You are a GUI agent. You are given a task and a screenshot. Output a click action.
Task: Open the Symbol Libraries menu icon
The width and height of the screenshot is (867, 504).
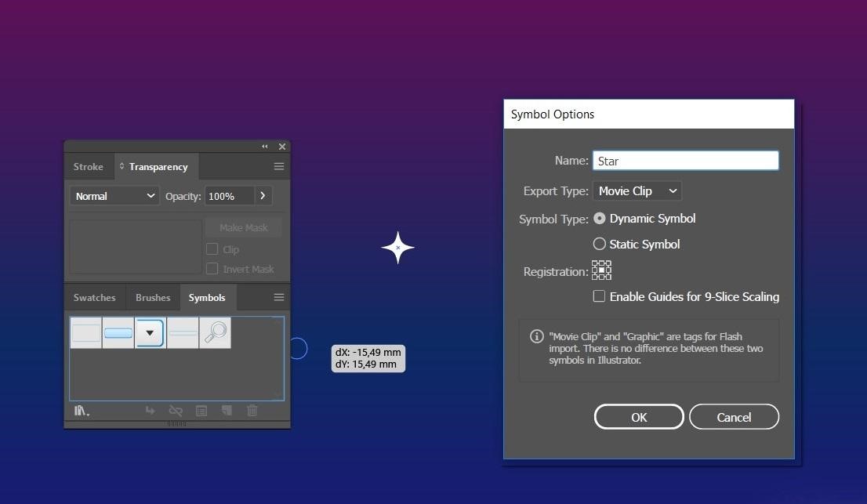pos(81,411)
